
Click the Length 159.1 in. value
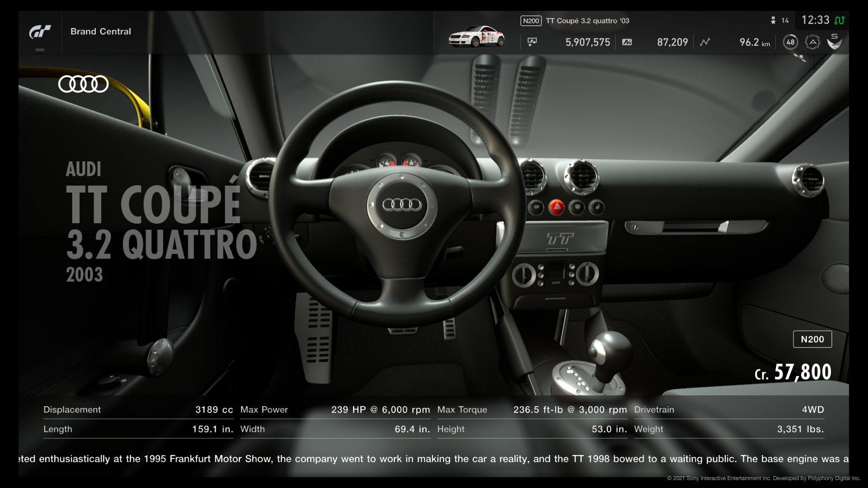212,429
